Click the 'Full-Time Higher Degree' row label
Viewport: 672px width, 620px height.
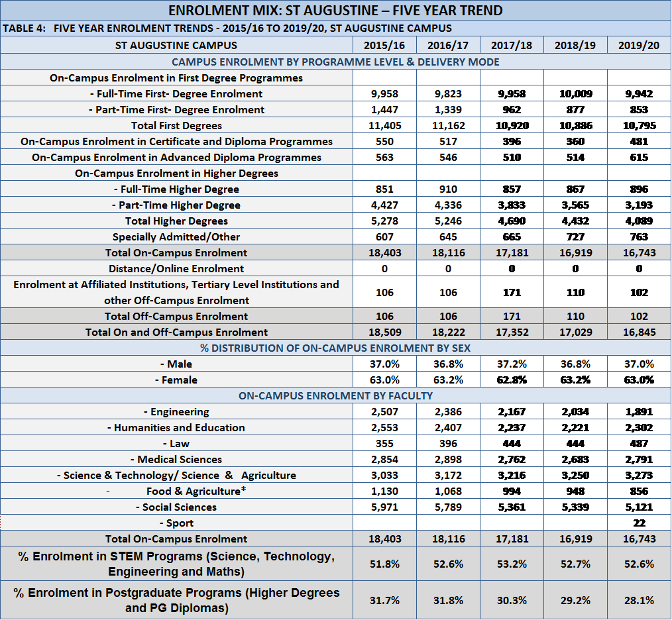pos(176,189)
